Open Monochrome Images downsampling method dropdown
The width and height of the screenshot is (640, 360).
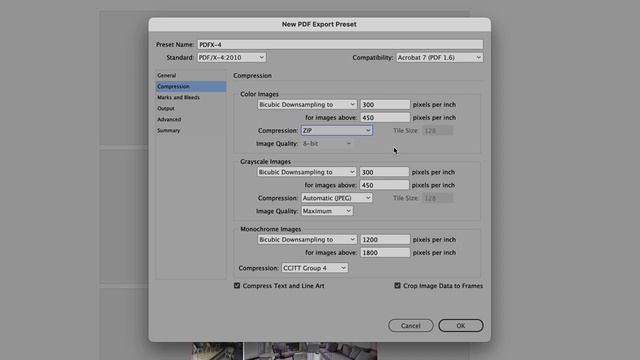[307, 240]
